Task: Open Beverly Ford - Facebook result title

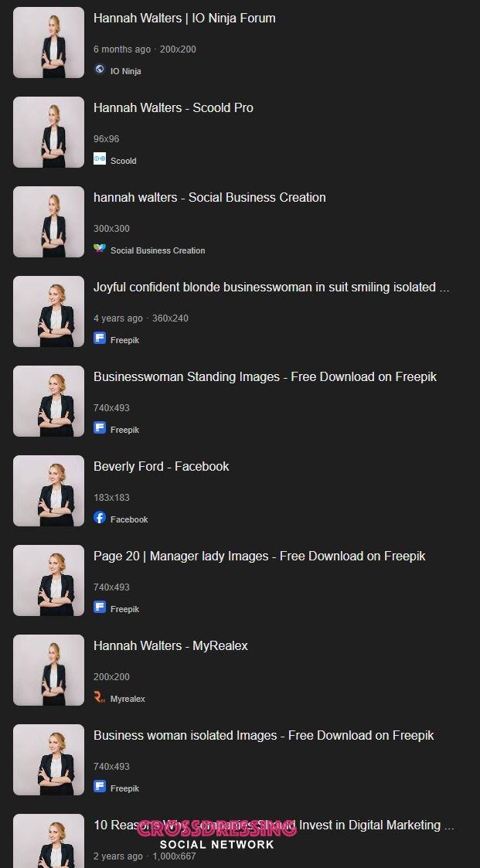Action: (x=161, y=467)
